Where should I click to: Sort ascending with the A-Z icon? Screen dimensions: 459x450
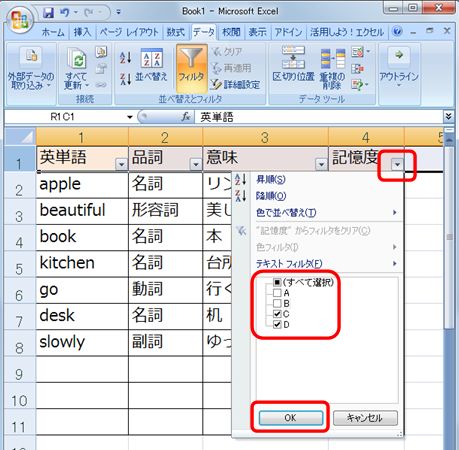click(x=126, y=58)
